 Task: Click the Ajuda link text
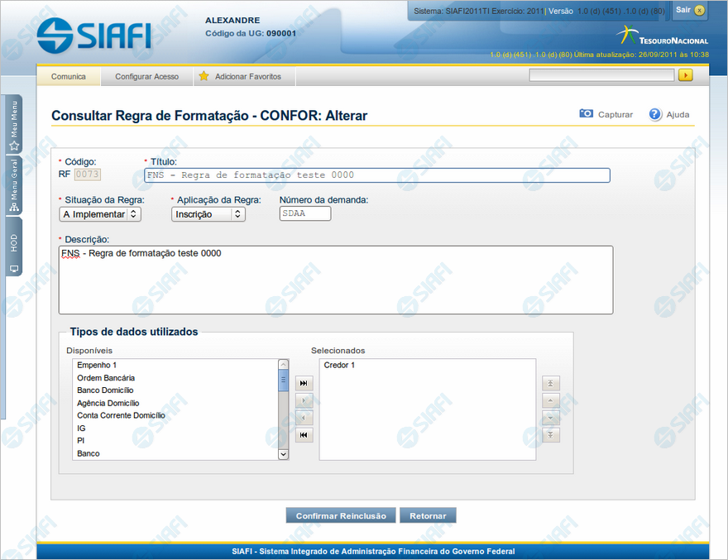coord(678,114)
